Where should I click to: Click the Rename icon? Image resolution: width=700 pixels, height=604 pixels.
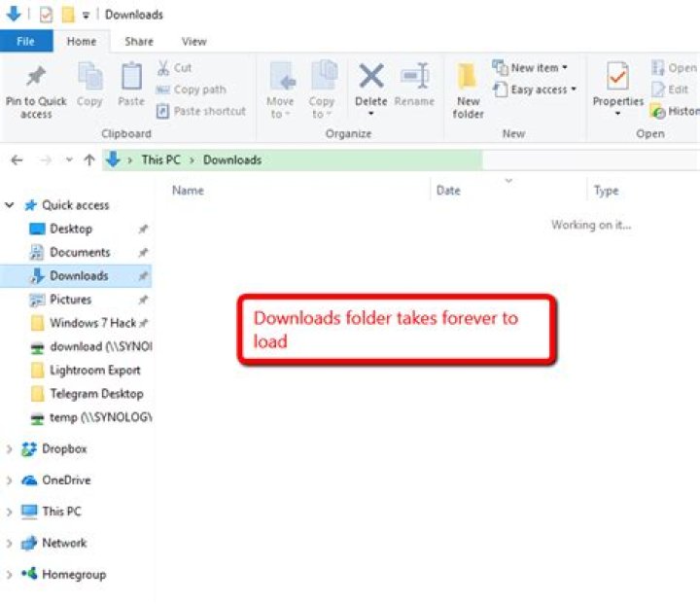coord(415,76)
